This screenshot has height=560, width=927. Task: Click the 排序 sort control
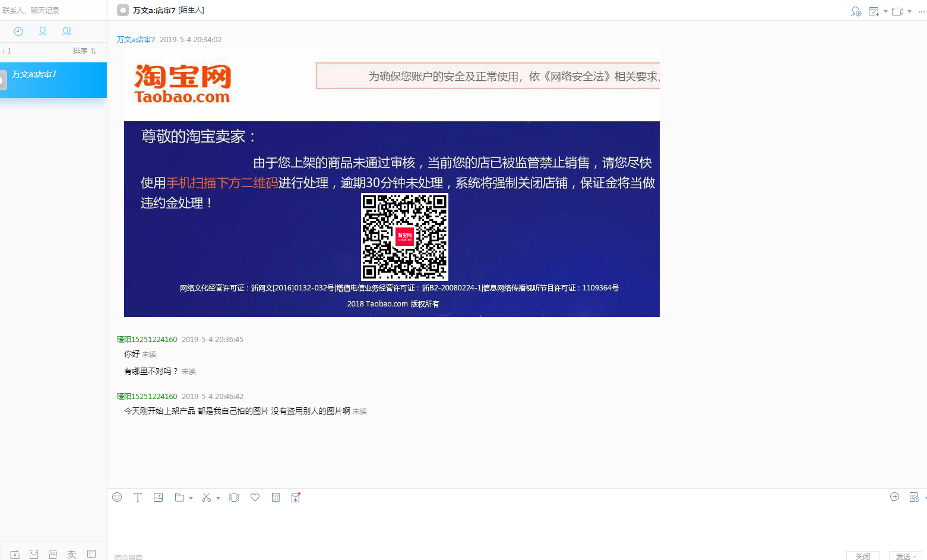pyautogui.click(x=84, y=51)
